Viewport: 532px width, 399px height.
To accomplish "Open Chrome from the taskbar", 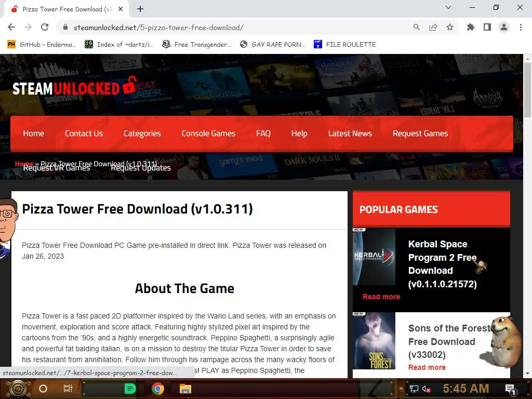I will (158, 389).
